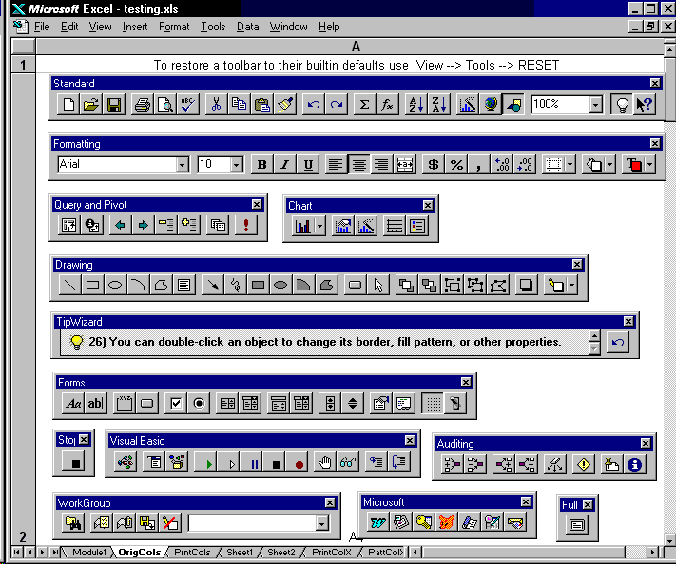
Task: Expand the fill Color dropdown arrow
Action: pyautogui.click(x=610, y=164)
